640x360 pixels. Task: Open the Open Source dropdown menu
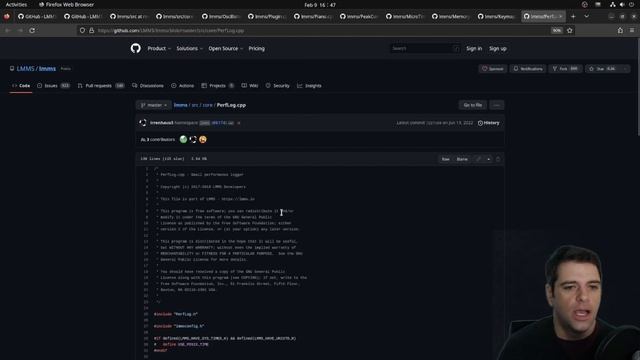pos(226,48)
